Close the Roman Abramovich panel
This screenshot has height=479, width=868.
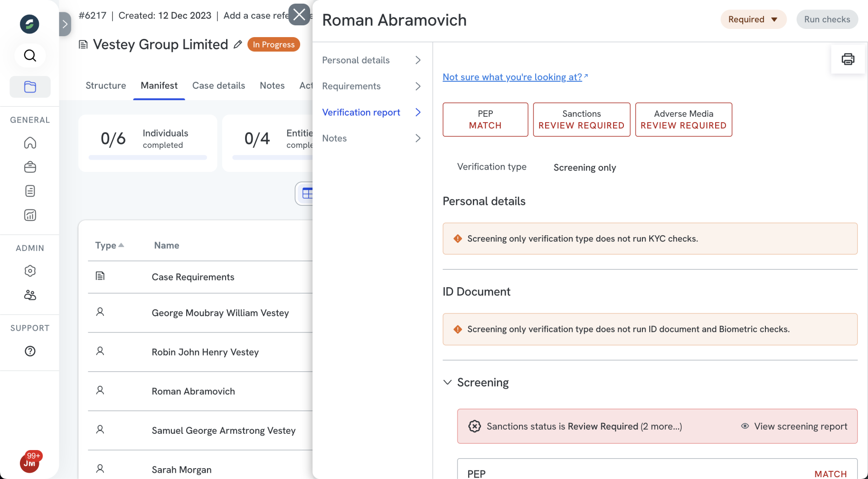[299, 14]
